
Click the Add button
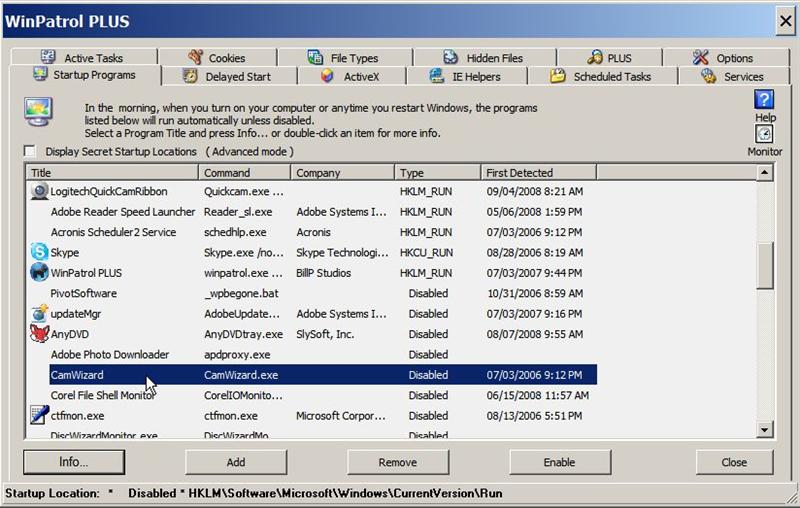pos(236,462)
